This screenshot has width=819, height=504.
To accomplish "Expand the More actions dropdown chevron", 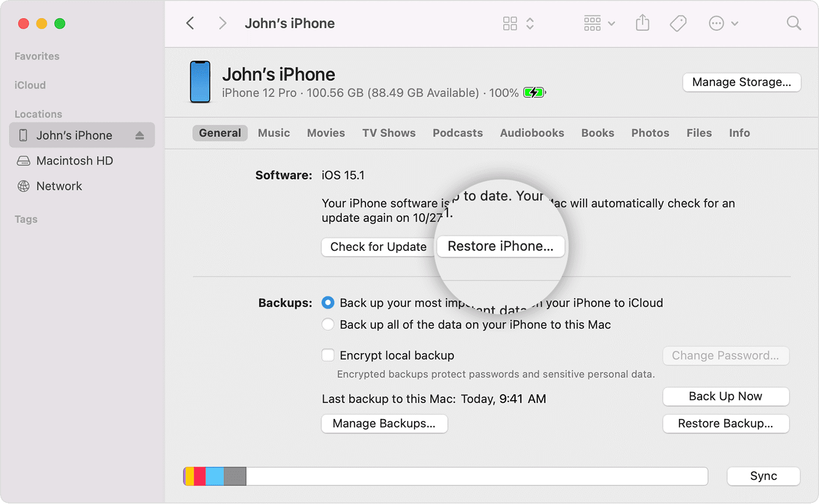I will (x=735, y=24).
